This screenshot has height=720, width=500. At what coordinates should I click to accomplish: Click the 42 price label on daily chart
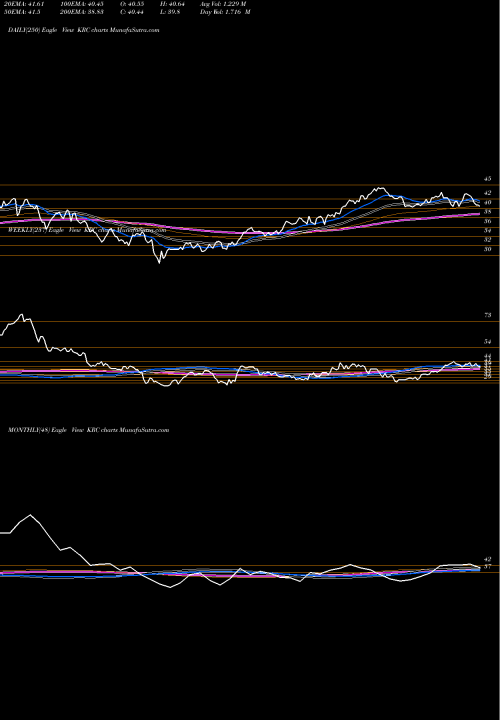(x=488, y=193)
